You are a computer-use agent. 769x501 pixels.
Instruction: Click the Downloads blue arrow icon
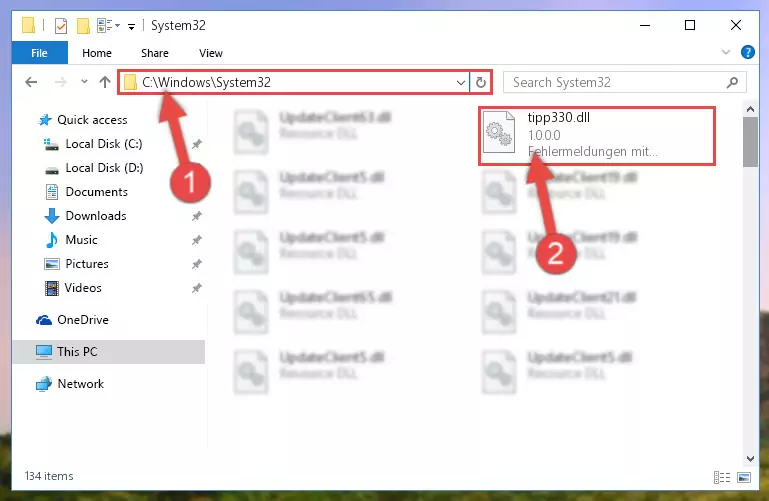point(51,216)
